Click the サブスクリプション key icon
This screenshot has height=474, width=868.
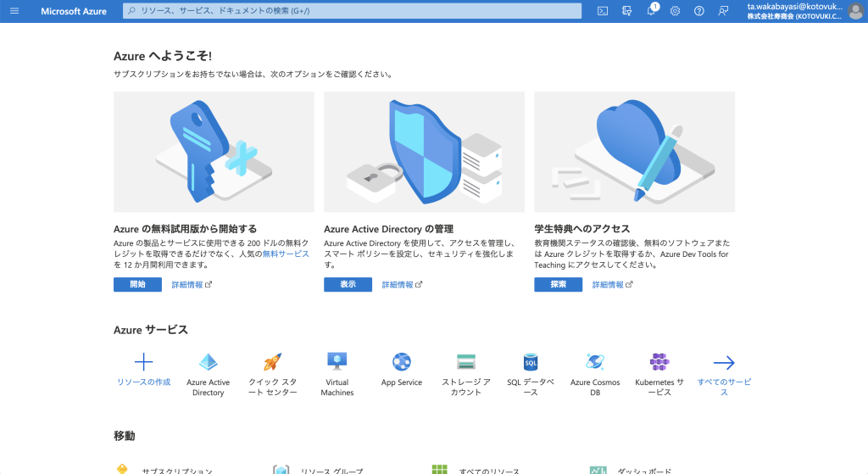pos(122,469)
